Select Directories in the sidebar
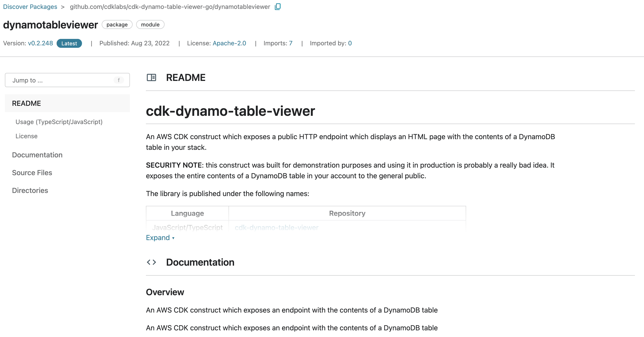The image size is (644, 337). coord(30,190)
